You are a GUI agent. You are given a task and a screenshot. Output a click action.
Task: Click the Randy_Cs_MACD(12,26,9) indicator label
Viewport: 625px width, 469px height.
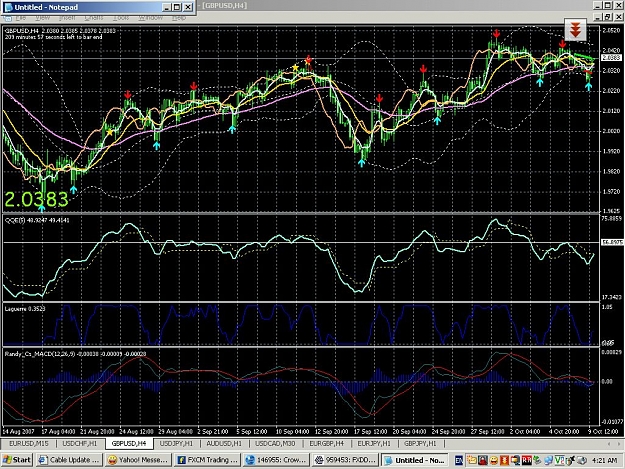click(x=75, y=354)
